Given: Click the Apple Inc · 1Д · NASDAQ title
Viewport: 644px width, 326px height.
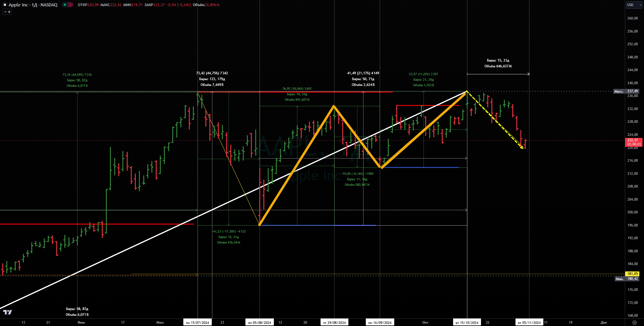Looking at the screenshot, I should coord(33,5).
